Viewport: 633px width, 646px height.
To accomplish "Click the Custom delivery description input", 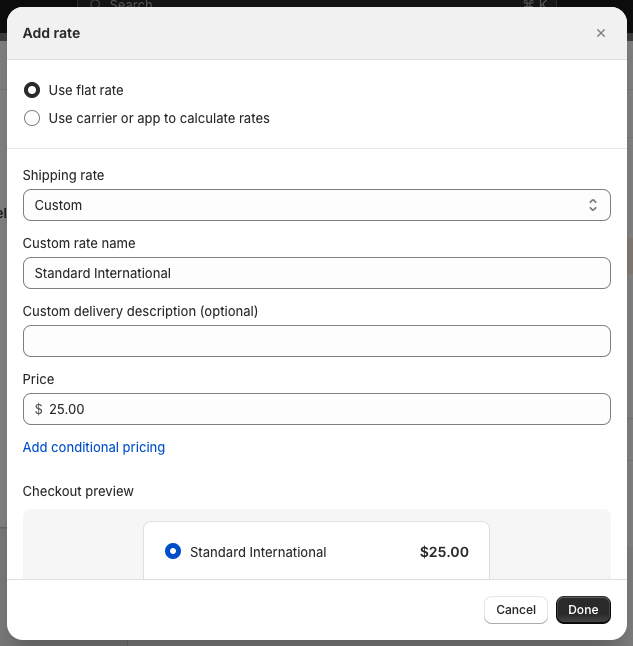I will coord(316,341).
